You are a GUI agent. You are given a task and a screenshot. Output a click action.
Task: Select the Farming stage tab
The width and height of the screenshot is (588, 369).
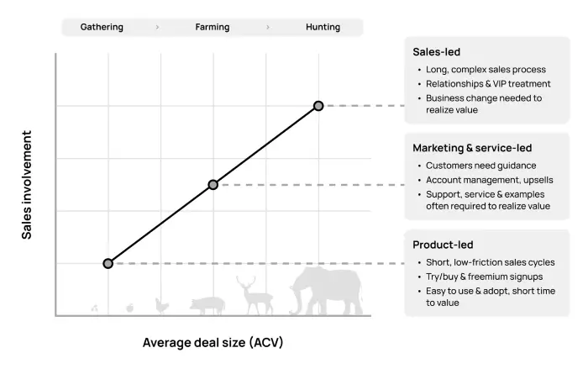point(213,27)
